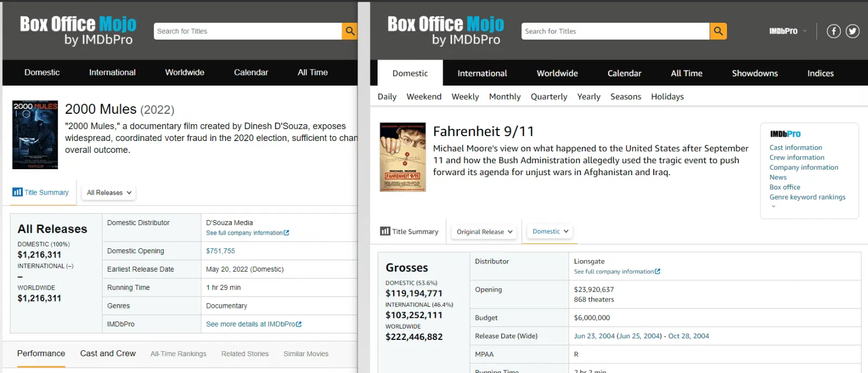Click the search magnifier button in left window
Viewport: 868px width, 373px height.
350,31
